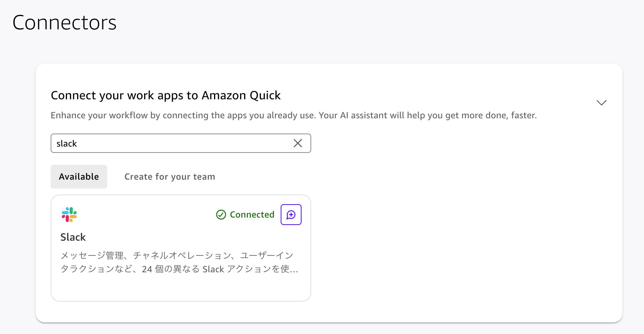
Task: Click the Connected status label
Action: tap(245, 215)
